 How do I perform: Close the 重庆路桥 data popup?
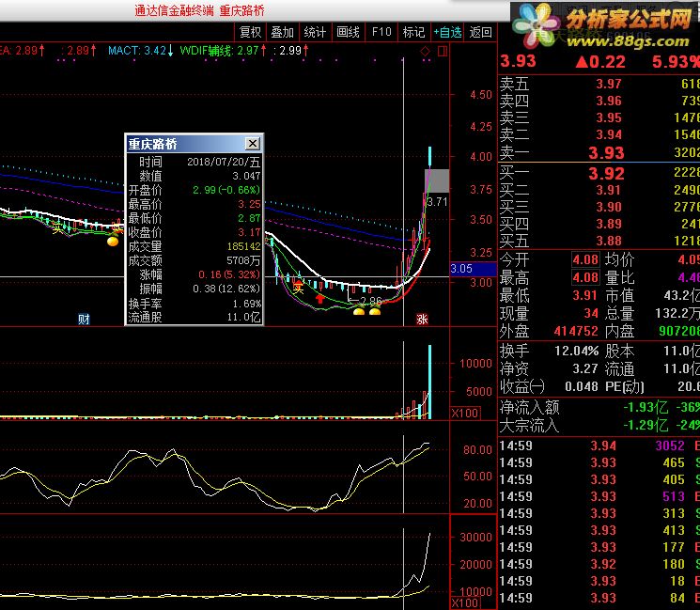pos(253,144)
